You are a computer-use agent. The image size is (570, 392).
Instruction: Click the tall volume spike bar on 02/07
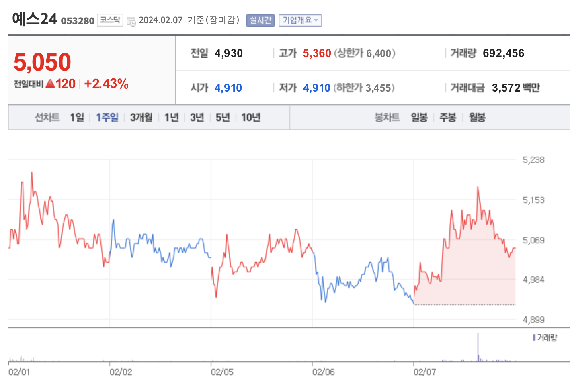(x=478, y=347)
